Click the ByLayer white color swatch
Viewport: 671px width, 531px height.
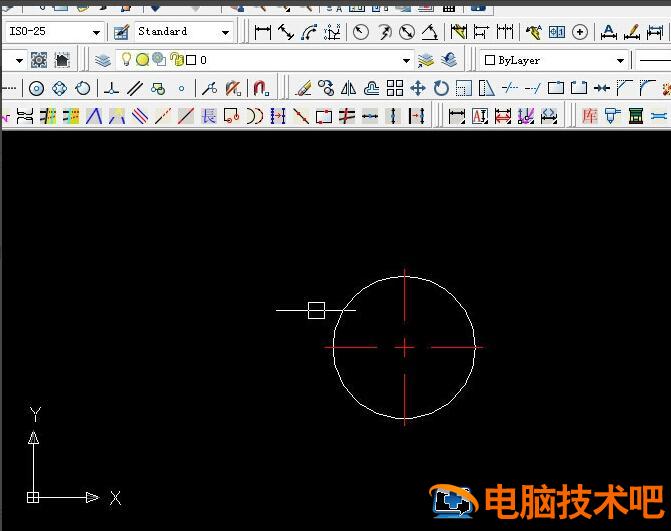click(x=490, y=60)
